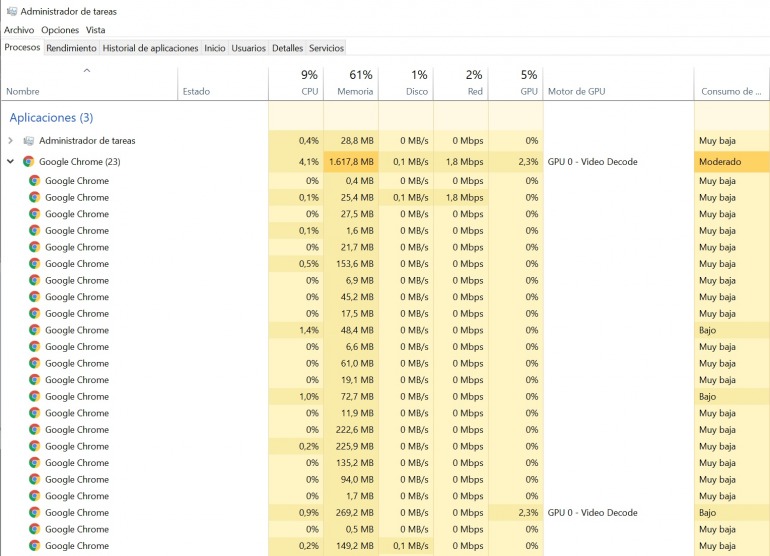Click the Estado column header
The image size is (770, 556).
coord(223,83)
